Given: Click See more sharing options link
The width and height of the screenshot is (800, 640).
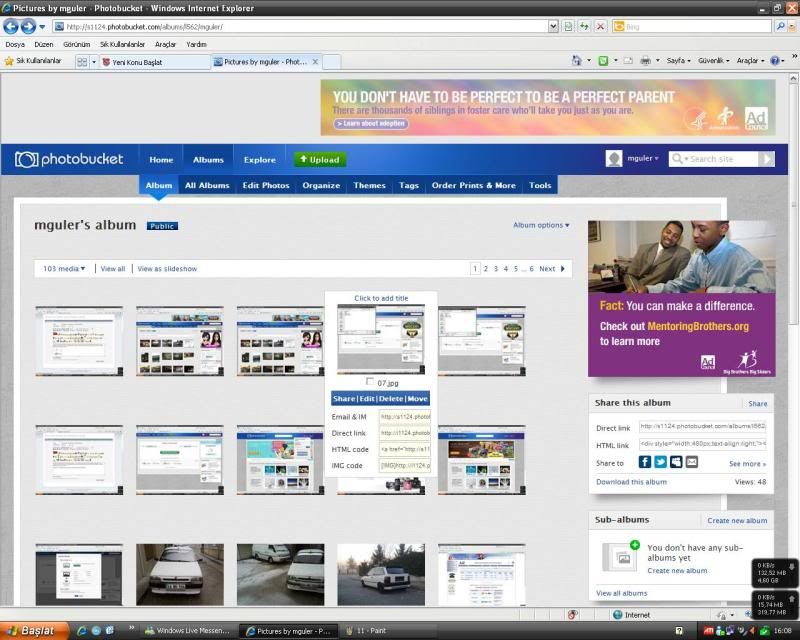Looking at the screenshot, I should (x=747, y=464).
